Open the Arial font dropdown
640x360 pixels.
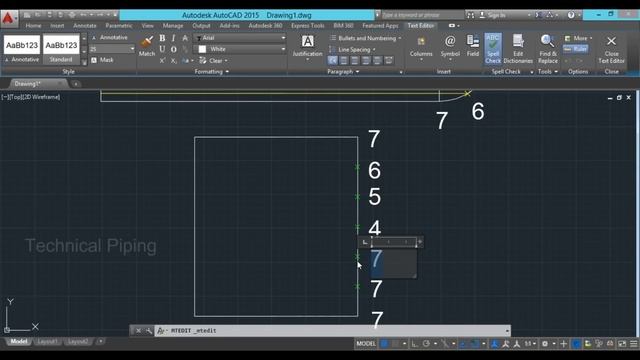[240, 38]
